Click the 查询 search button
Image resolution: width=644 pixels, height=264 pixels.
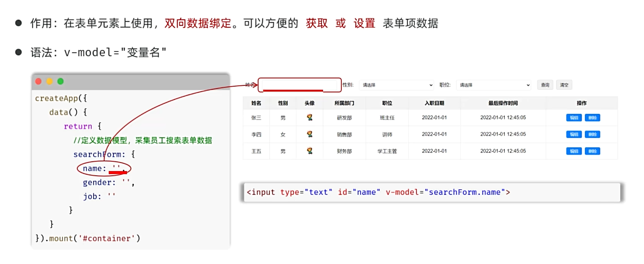(545, 85)
